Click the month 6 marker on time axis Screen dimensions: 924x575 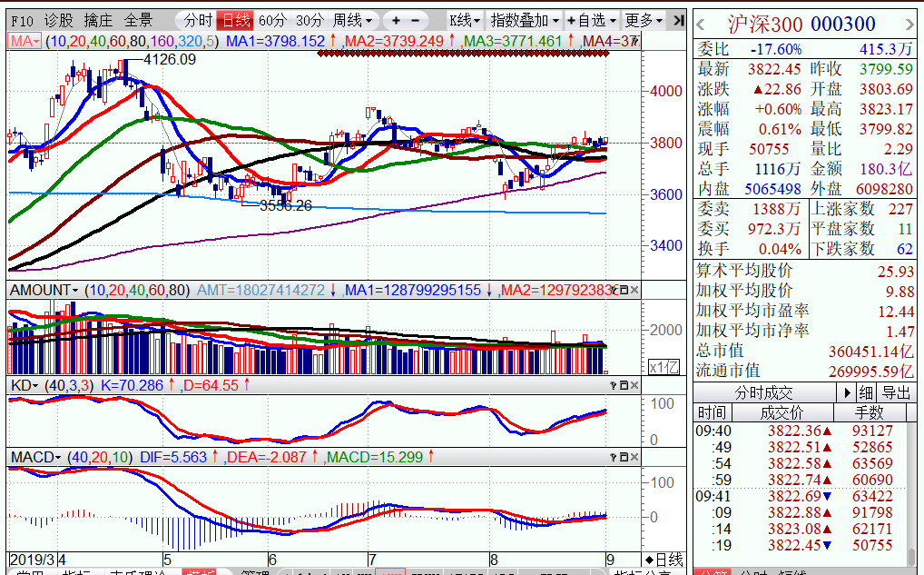tap(271, 560)
